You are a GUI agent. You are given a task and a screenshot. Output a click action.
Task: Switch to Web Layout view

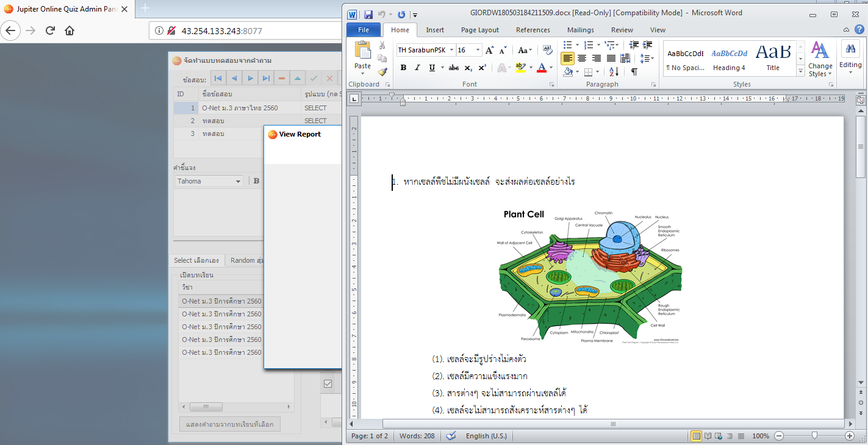(718, 436)
